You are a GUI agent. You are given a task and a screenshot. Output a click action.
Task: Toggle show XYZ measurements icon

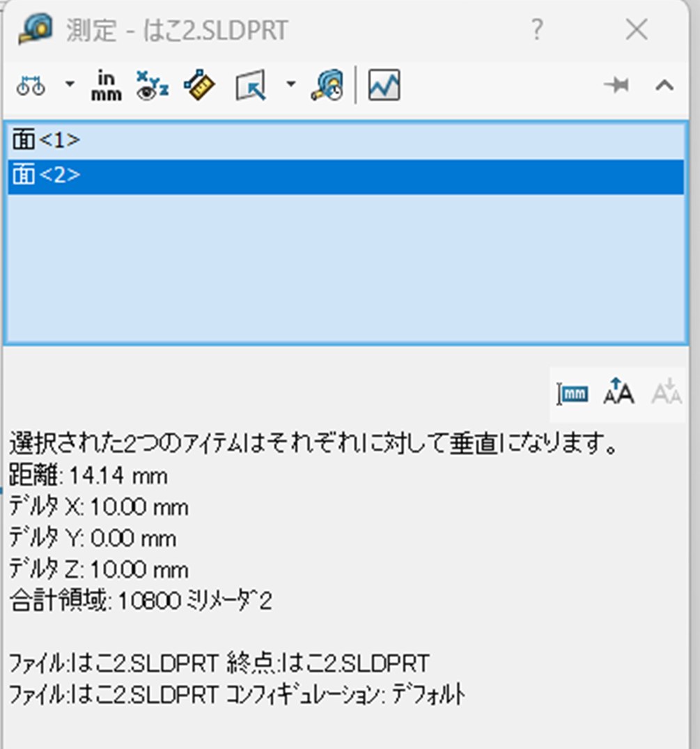click(x=153, y=86)
